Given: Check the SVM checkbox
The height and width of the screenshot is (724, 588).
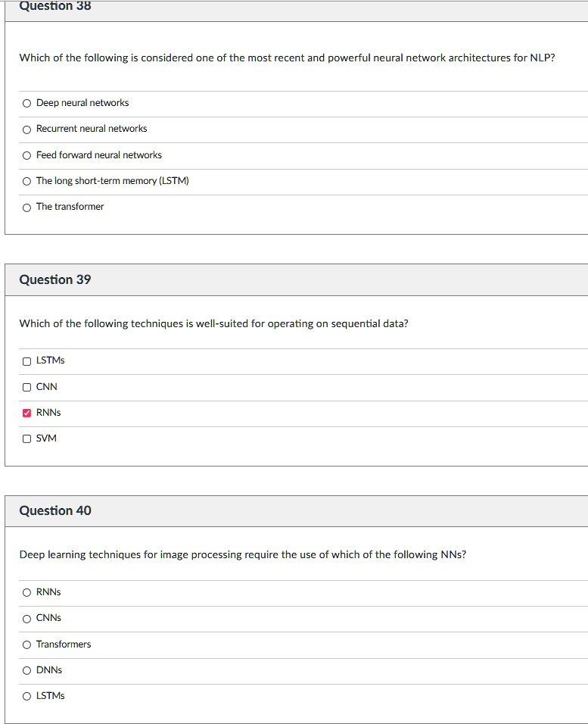Looking at the screenshot, I should (x=26, y=438).
